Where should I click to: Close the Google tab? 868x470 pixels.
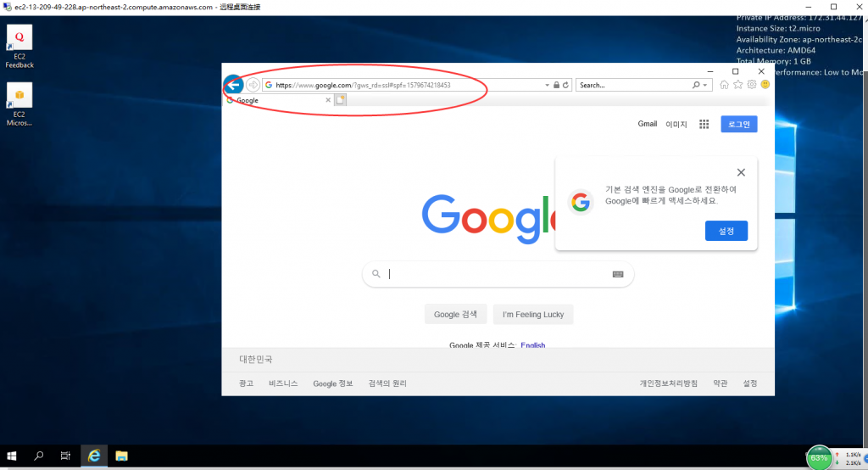pos(329,100)
